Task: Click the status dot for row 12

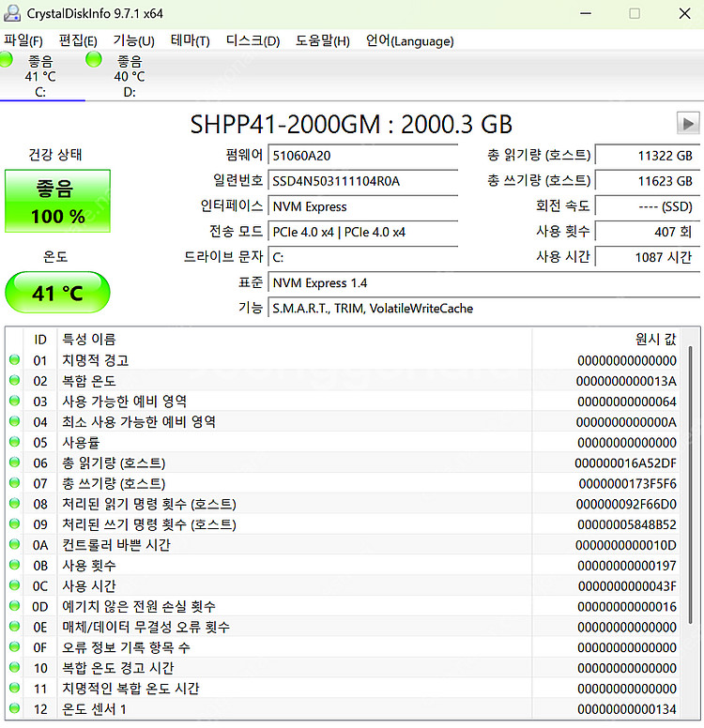Action: click(x=14, y=708)
